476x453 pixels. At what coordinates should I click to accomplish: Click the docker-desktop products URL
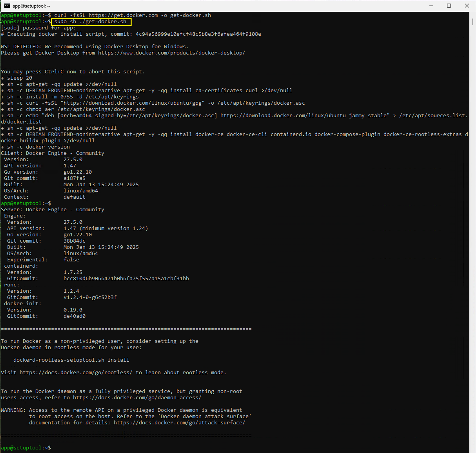coord(172,53)
